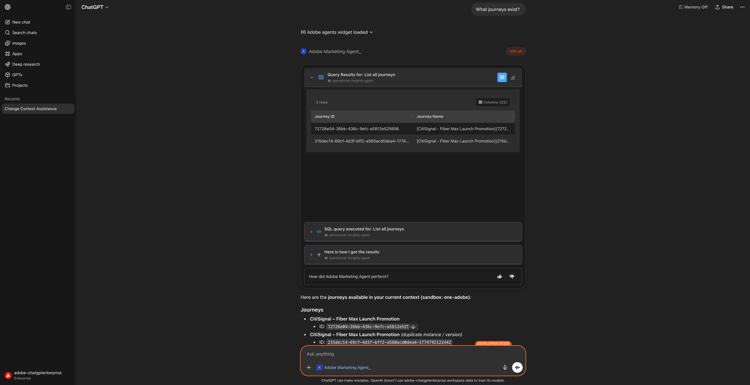The image size is (750, 385).
Task: Open the adobe-chatgptenterprise account menu
Action: tap(38, 375)
